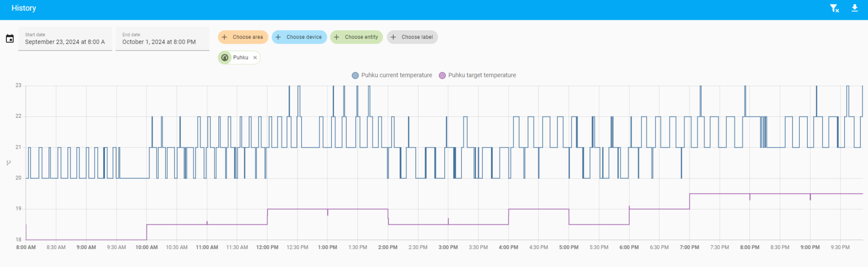This screenshot has height=267, width=868.
Task: Click the End date field
Action: [162, 39]
